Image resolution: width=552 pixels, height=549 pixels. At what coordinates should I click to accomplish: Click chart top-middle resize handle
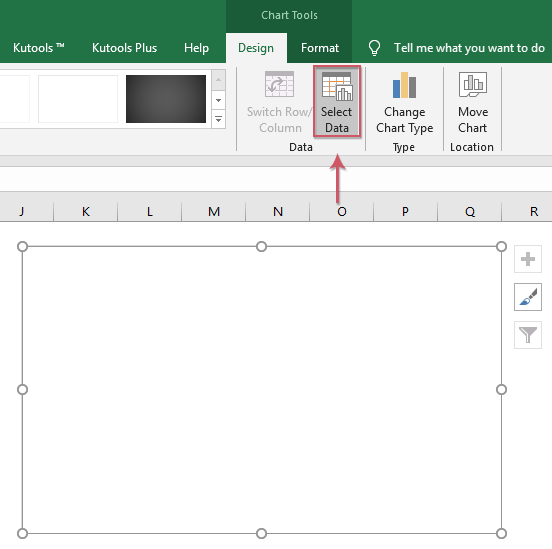[261, 247]
